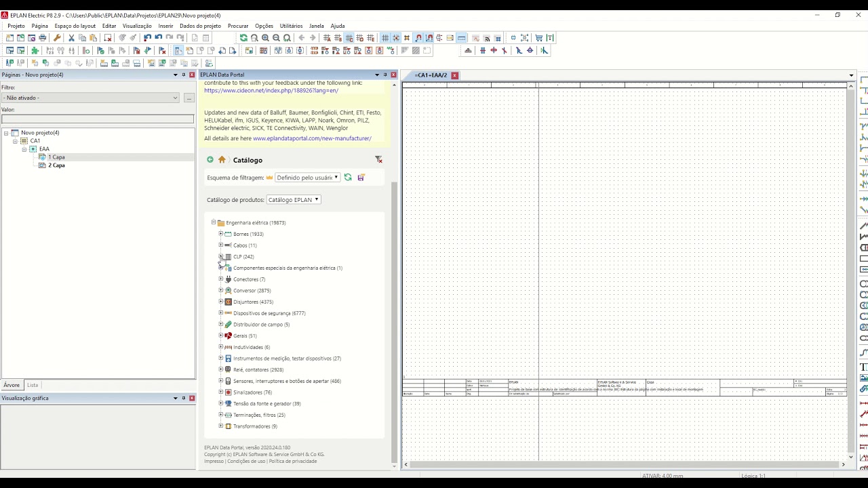Screen dimensions: 868x488
Task: Click the green puzzle piece icon
Action: [35, 51]
